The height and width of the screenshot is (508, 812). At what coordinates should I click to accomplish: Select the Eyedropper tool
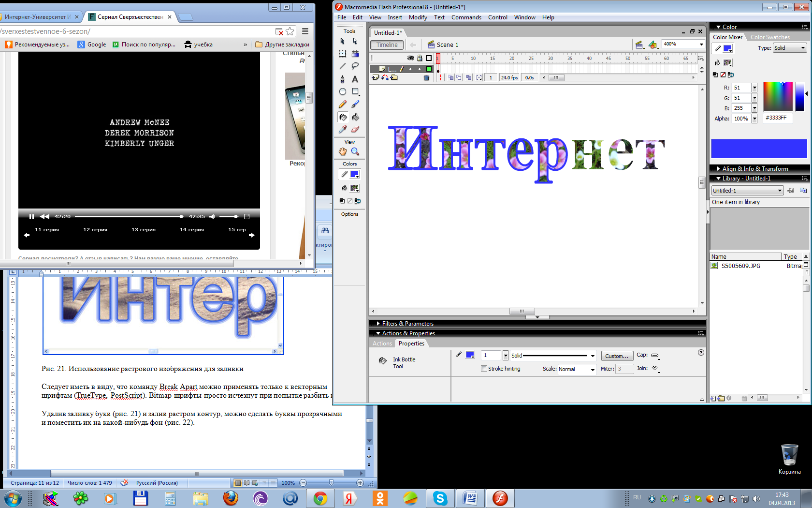343,129
